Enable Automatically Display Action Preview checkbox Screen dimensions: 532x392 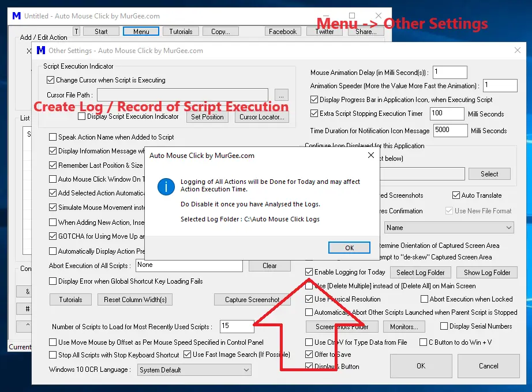click(53, 251)
